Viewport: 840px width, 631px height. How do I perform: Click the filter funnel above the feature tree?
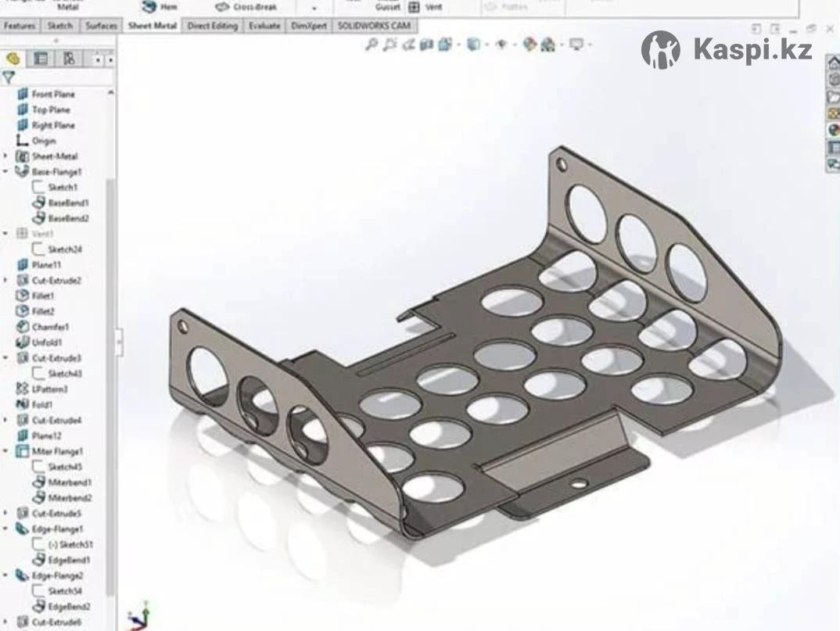[9, 77]
